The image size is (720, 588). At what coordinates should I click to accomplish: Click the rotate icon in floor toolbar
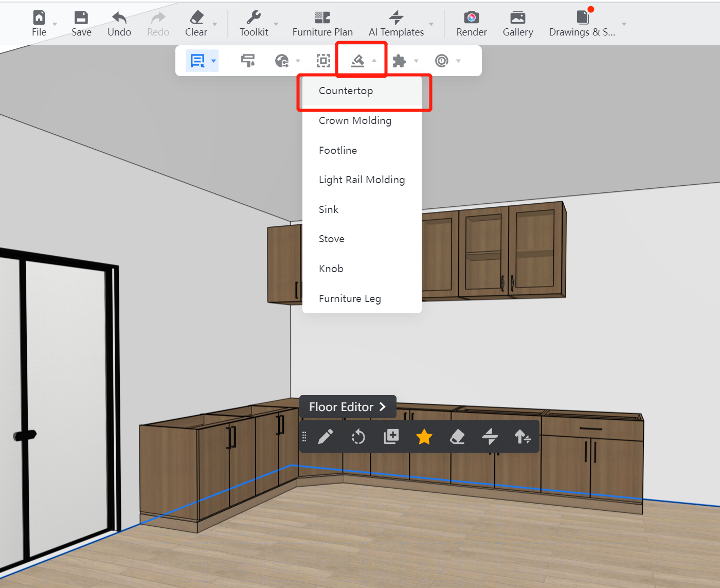click(358, 437)
